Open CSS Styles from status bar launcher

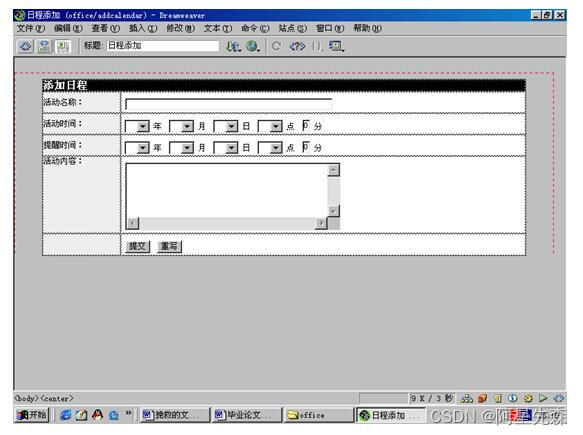click(513, 399)
